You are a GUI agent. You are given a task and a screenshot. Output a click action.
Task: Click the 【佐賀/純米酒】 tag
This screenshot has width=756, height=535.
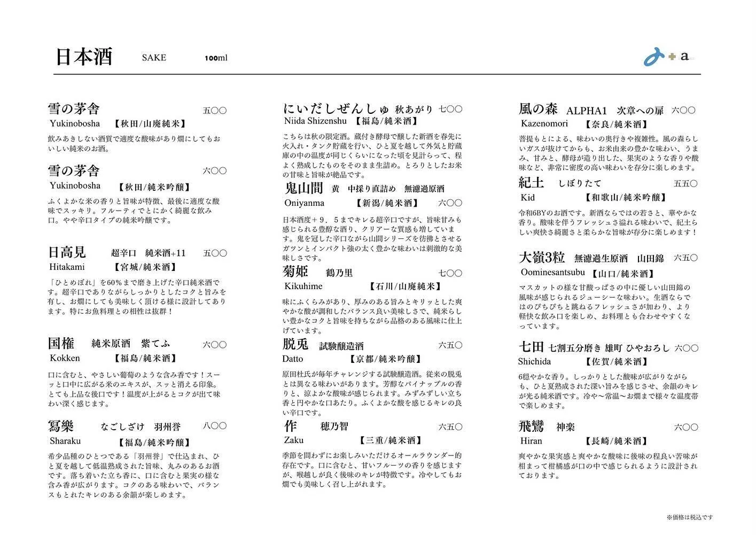click(x=618, y=361)
